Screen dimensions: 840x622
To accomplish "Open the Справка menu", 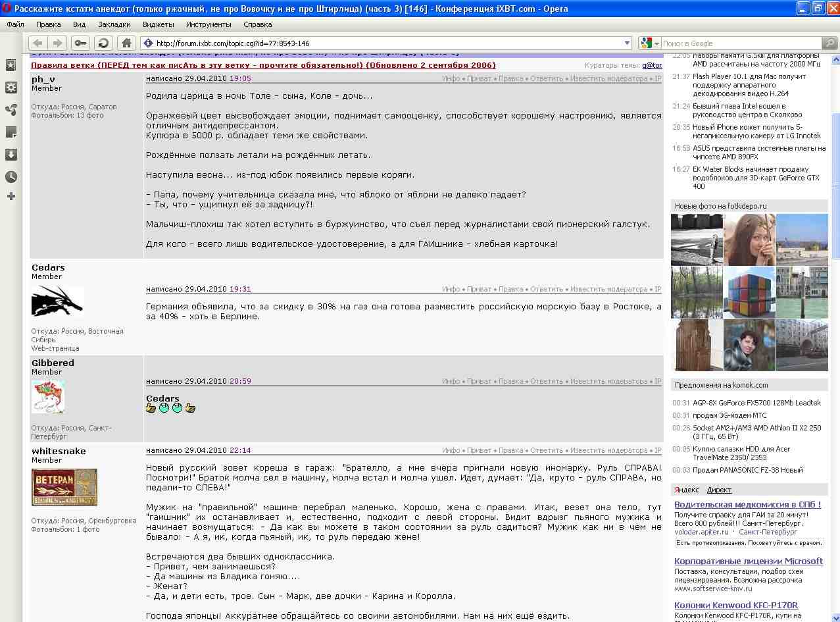I will (x=258, y=24).
